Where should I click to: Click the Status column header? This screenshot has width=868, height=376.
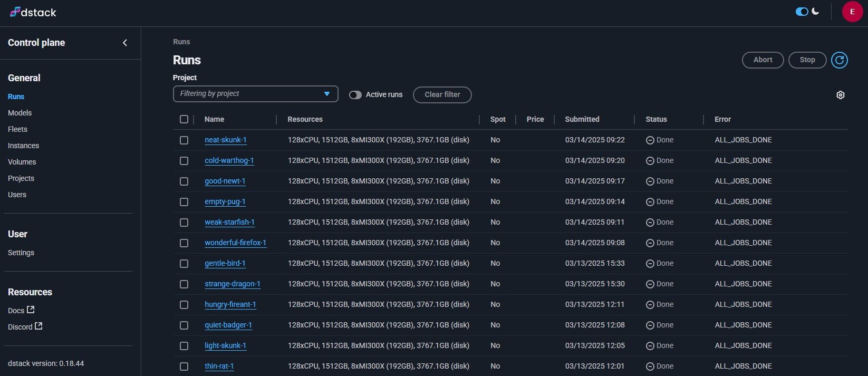point(656,119)
